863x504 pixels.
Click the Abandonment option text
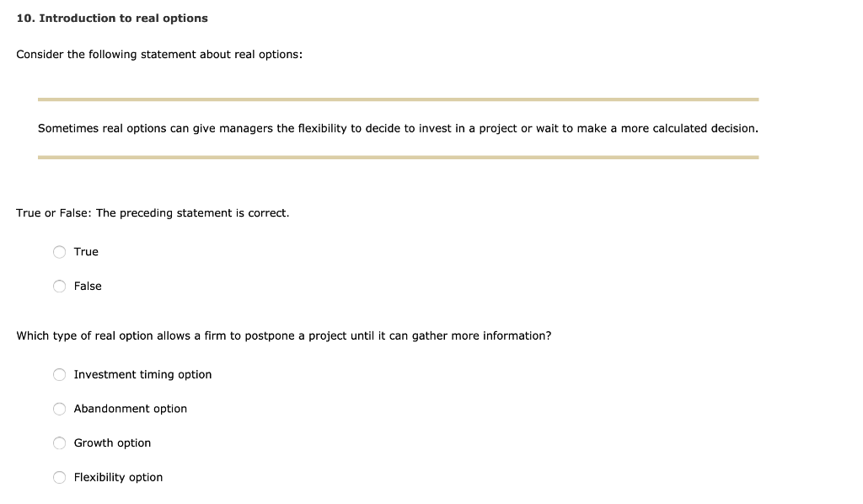point(130,409)
